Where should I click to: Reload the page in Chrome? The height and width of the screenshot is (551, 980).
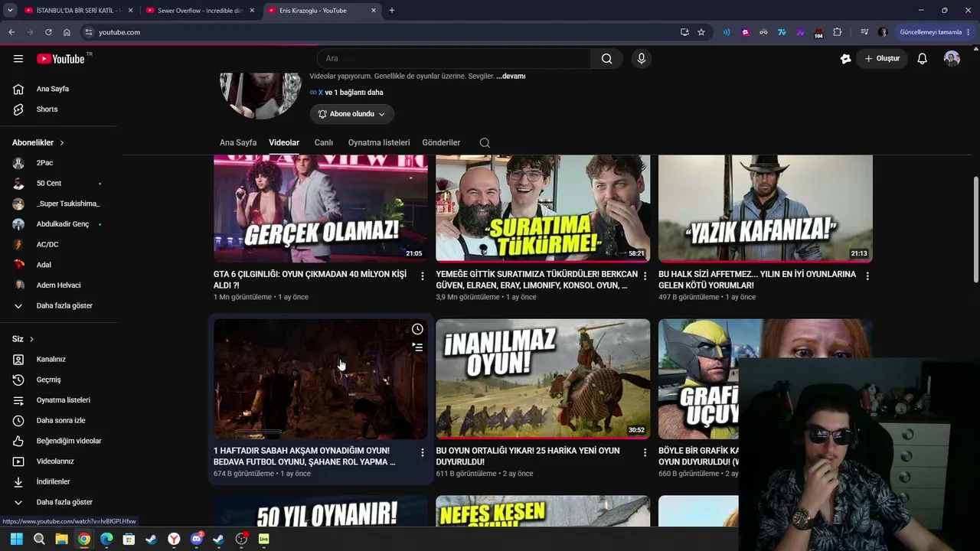coord(48,32)
